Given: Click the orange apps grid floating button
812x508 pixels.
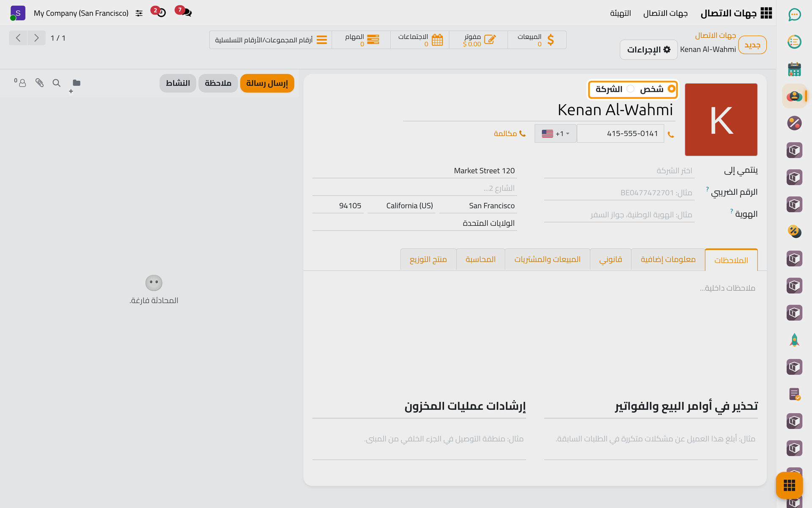Looking at the screenshot, I should click(x=789, y=485).
